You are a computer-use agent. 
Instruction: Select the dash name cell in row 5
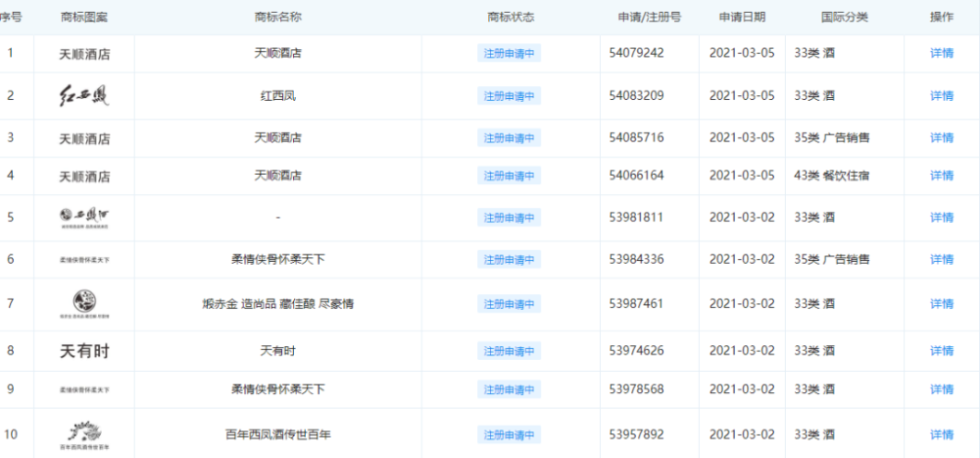coord(278,218)
